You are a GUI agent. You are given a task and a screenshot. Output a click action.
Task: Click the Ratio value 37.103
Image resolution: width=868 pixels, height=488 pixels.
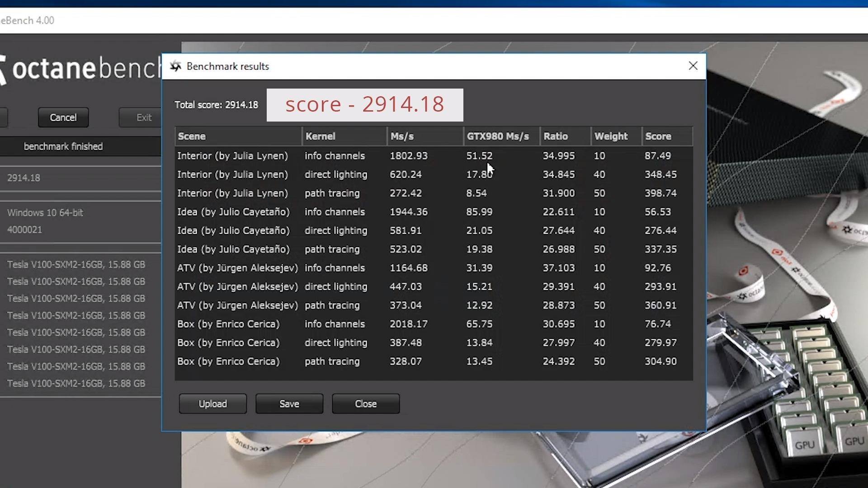[559, 268]
